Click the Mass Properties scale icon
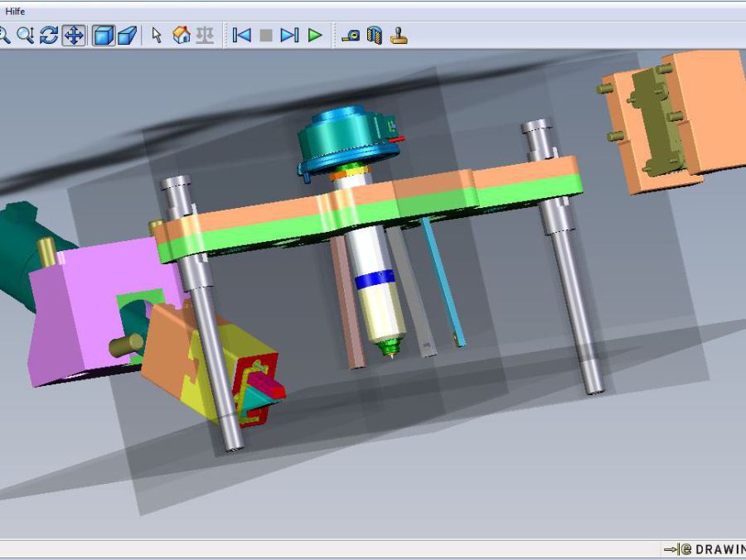The image size is (746, 560). click(x=205, y=36)
